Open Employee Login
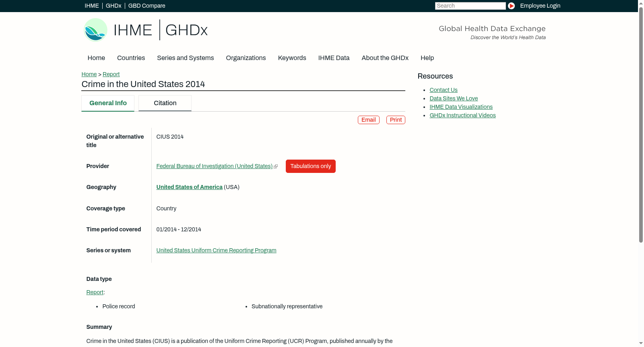This screenshot has width=644, height=347. [540, 6]
